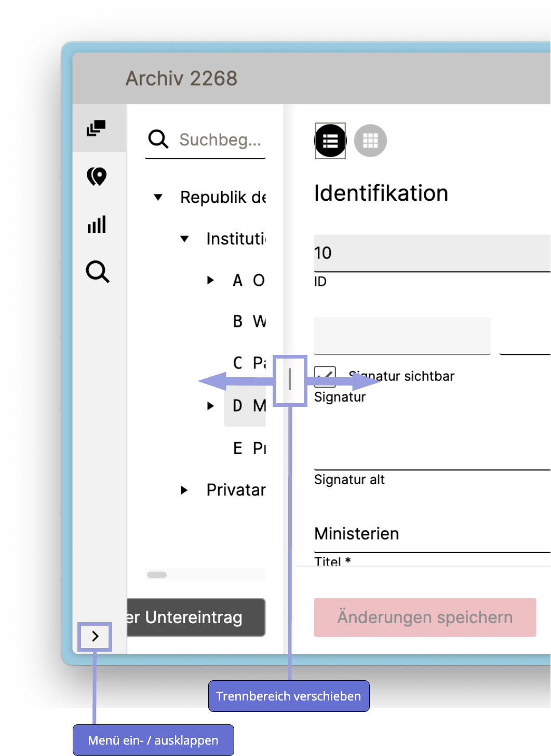This screenshot has height=756, width=551.
Task: Switch to grid view icon
Action: [370, 141]
